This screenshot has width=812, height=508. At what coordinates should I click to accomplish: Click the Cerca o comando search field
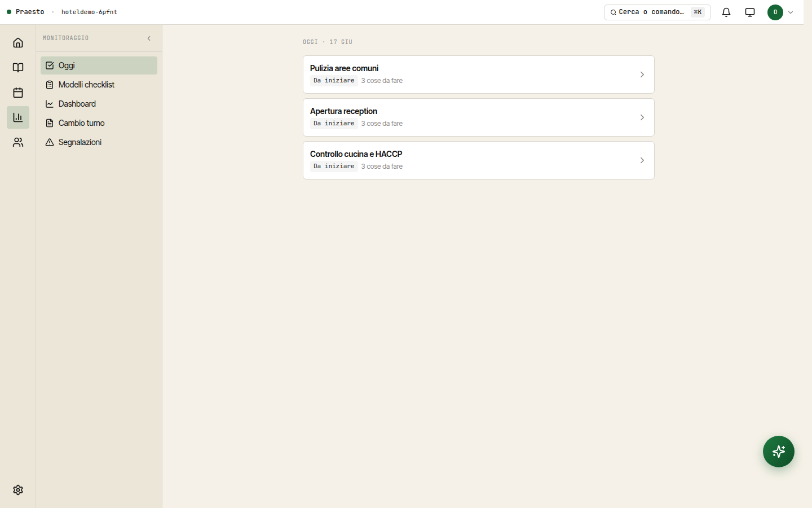pyautogui.click(x=657, y=12)
